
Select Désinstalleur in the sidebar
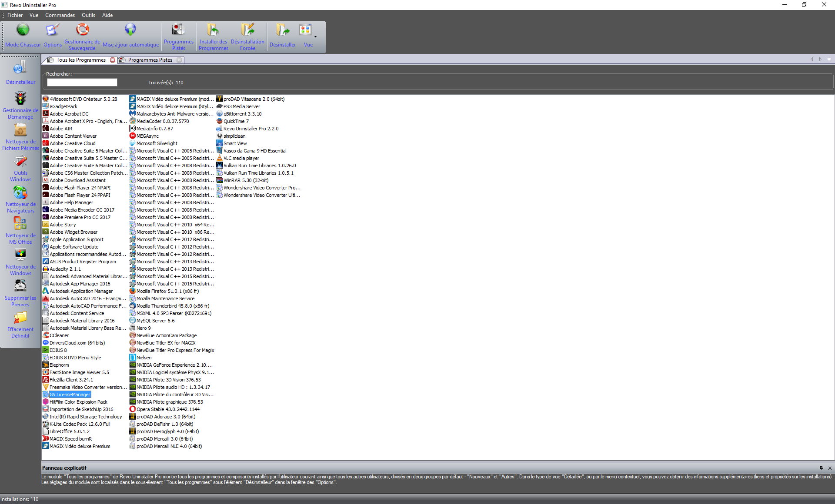(20, 73)
